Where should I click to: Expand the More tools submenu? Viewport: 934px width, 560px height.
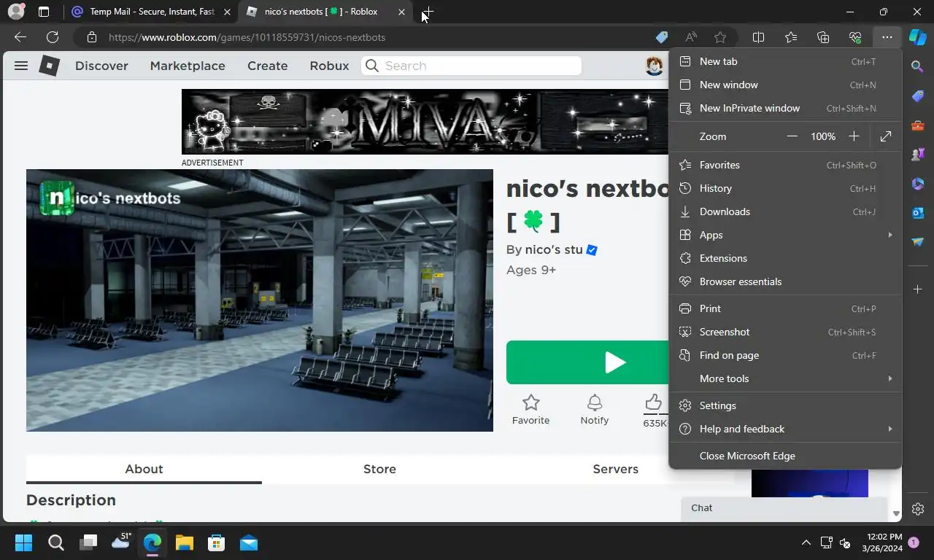(785, 378)
